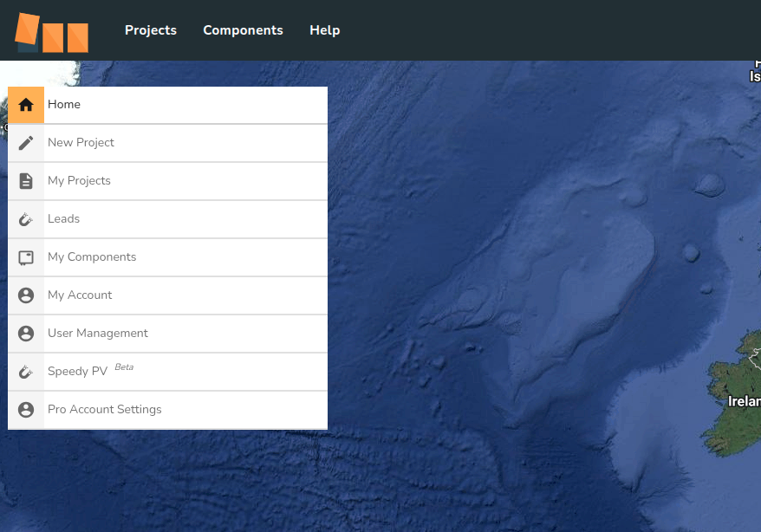This screenshot has width=761, height=532.
Task: Launch Speedy PV Beta label
Action: pos(78,372)
